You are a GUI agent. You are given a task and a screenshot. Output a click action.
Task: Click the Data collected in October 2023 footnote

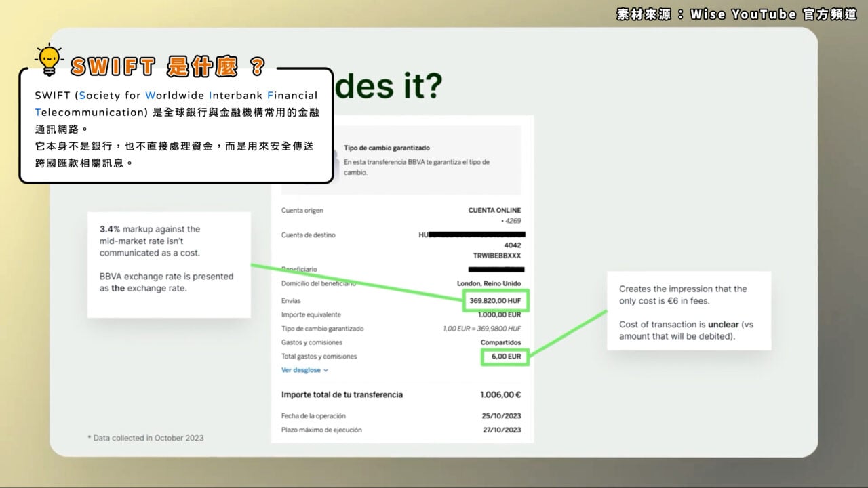[x=146, y=438]
